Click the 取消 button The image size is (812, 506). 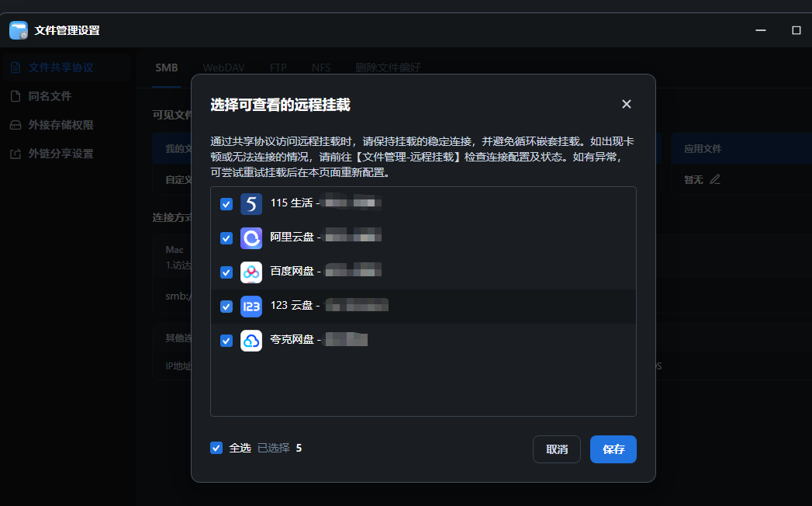[557, 449]
